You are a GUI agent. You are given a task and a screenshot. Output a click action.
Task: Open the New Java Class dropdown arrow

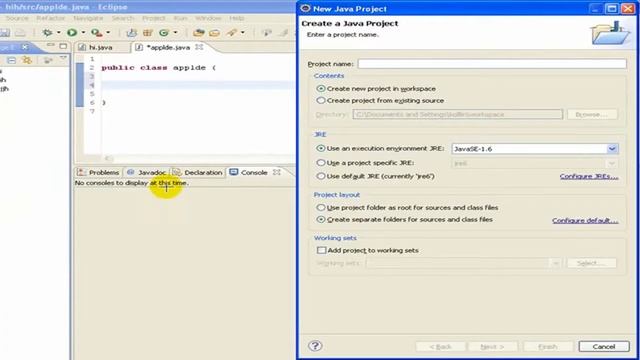pyautogui.click(x=176, y=33)
